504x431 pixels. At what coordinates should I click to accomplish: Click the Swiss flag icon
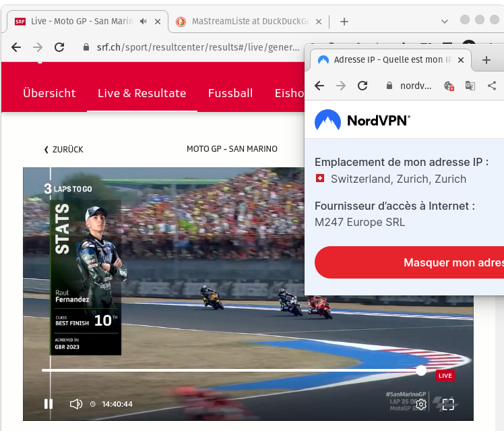tap(320, 178)
